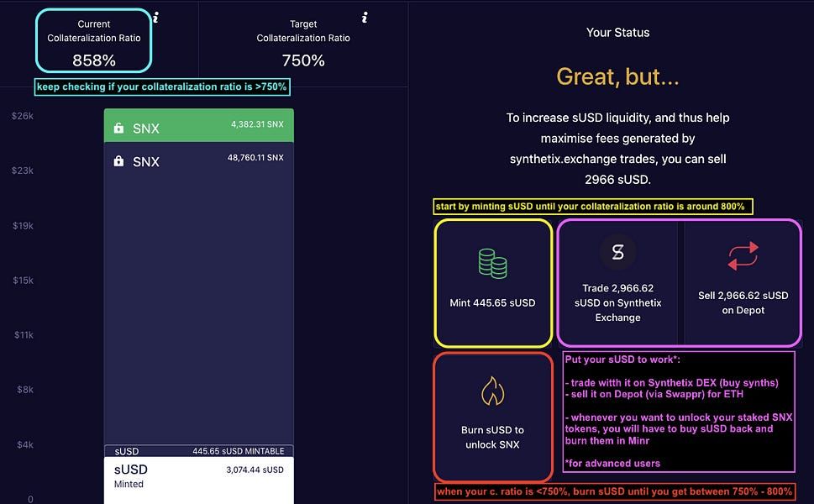Click the lock icon on dark SNX bar

(118, 161)
